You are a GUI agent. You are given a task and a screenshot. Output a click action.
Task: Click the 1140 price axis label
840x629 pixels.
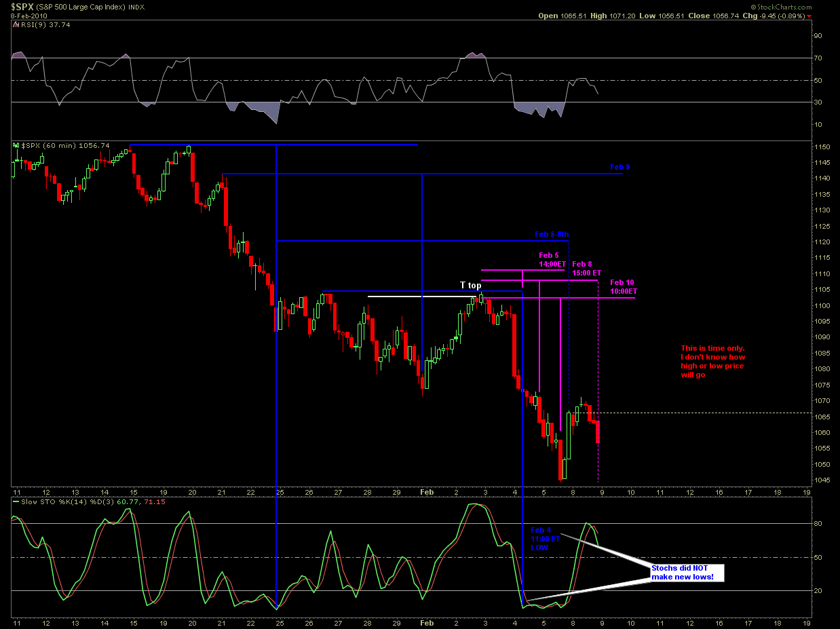(821, 178)
